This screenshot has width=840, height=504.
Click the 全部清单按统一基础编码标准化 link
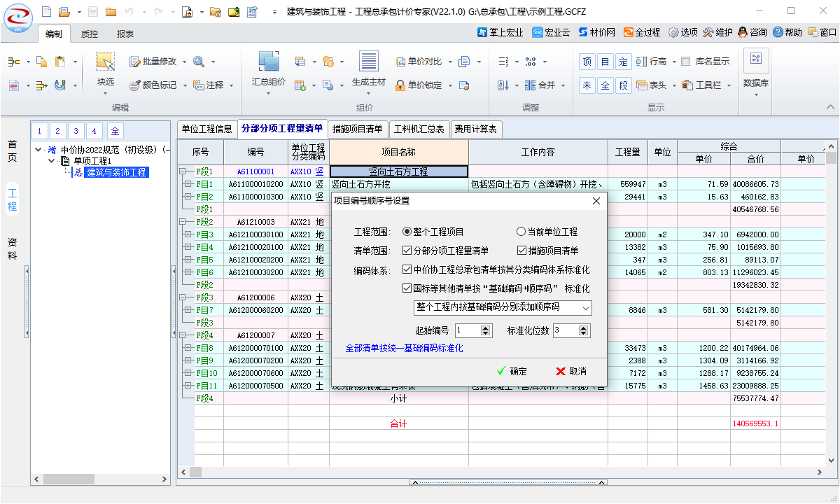pos(404,348)
